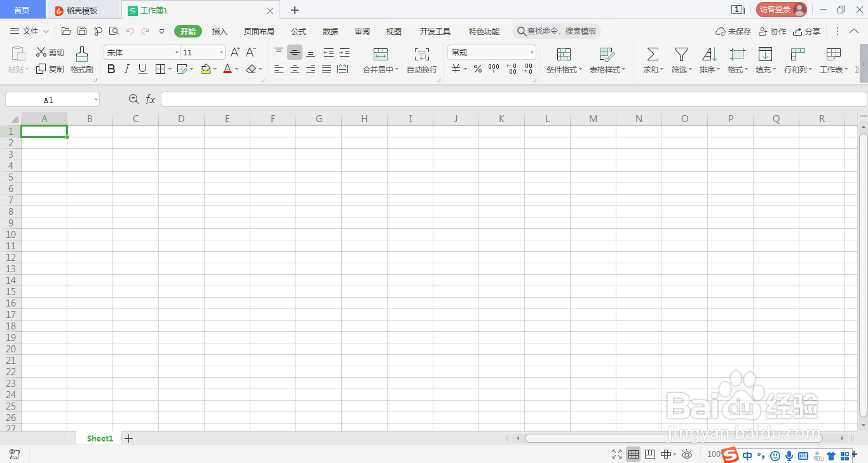Viewport: 868px width, 463px height.
Task: Click the Undo arrow icon
Action: coord(130,31)
